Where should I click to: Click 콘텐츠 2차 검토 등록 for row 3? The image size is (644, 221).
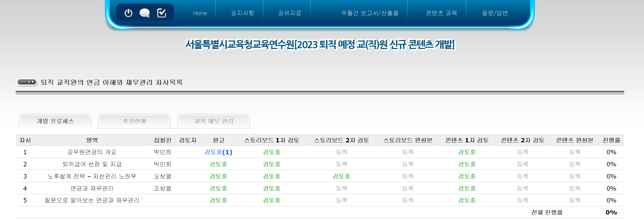pos(523,176)
